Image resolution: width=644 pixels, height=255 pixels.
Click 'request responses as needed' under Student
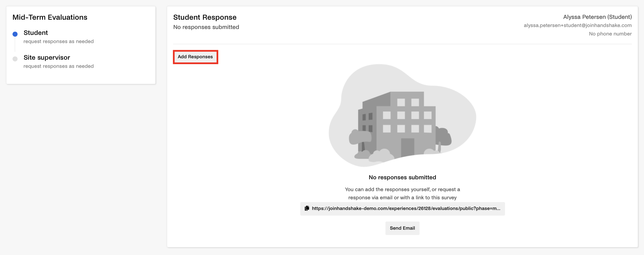[59, 41]
